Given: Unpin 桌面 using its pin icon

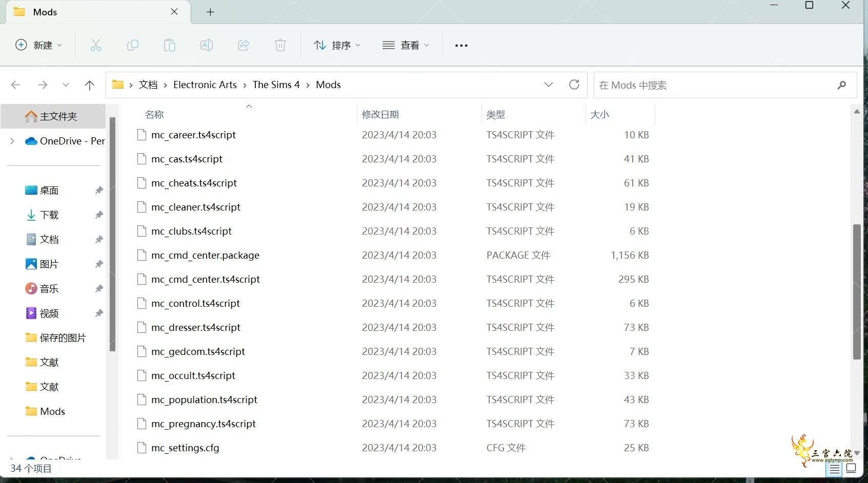Looking at the screenshot, I should 99,191.
